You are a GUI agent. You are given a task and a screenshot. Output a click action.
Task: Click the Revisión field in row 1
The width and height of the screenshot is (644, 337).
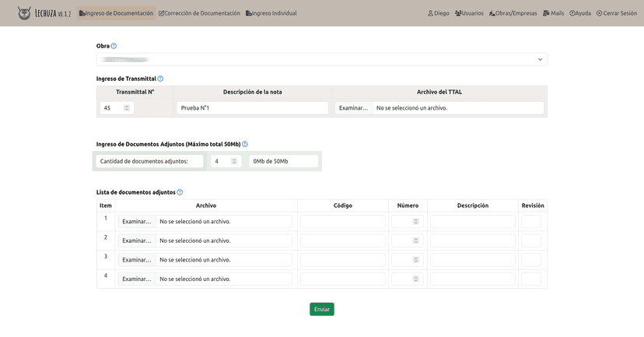pyautogui.click(x=531, y=222)
